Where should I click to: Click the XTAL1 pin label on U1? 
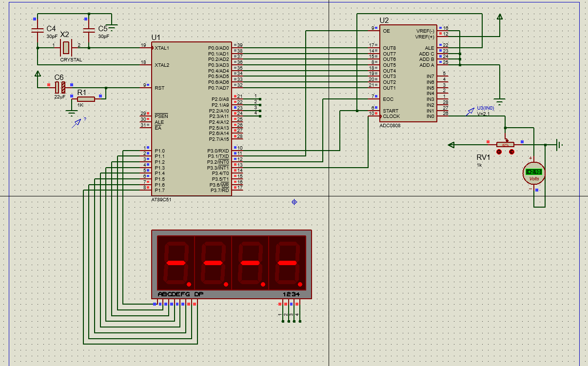coord(162,48)
